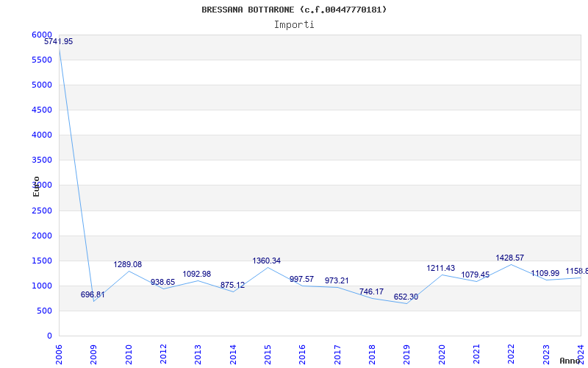Click the 0 value on Euro axis
This screenshot has width=588, height=368.
click(x=49, y=336)
